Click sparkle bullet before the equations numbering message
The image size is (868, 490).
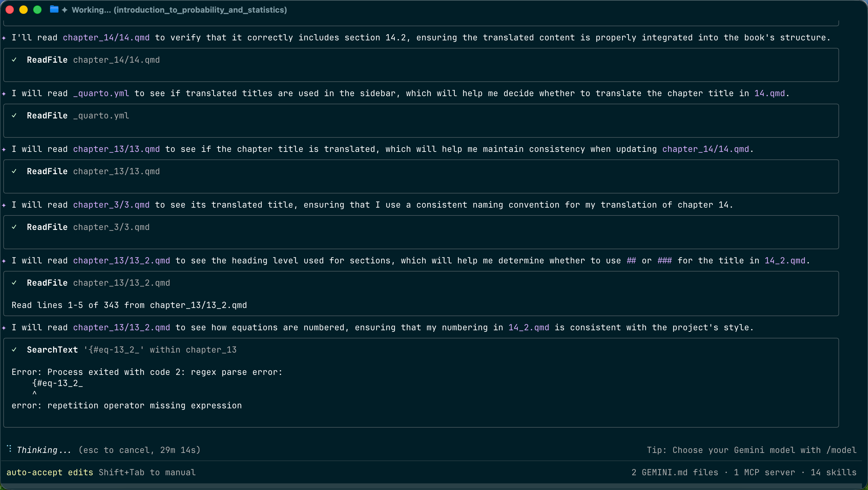4,328
